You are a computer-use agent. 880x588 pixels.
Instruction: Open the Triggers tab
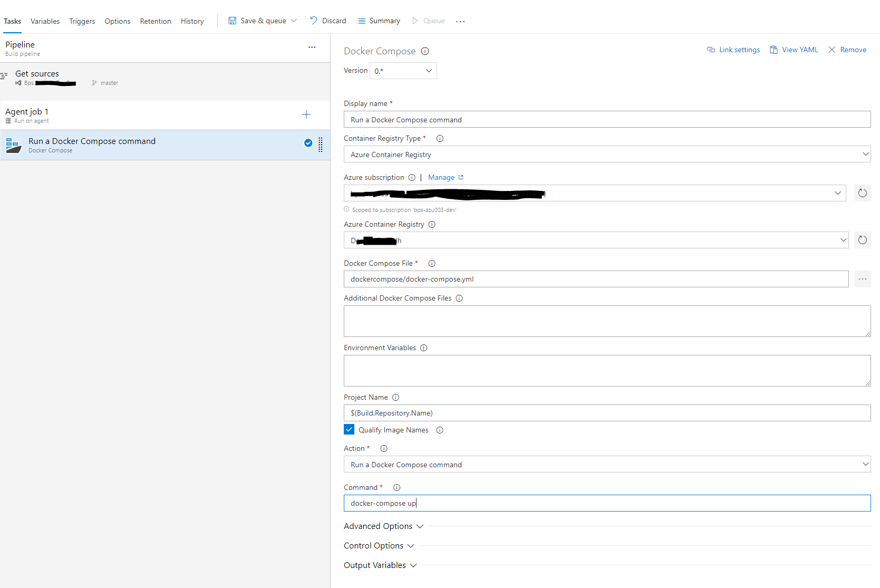tap(82, 21)
